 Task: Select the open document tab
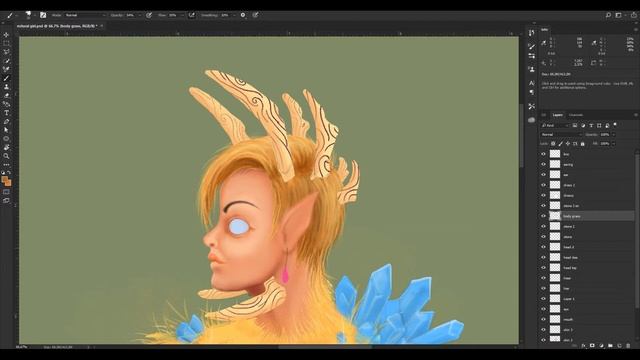(x=57, y=26)
